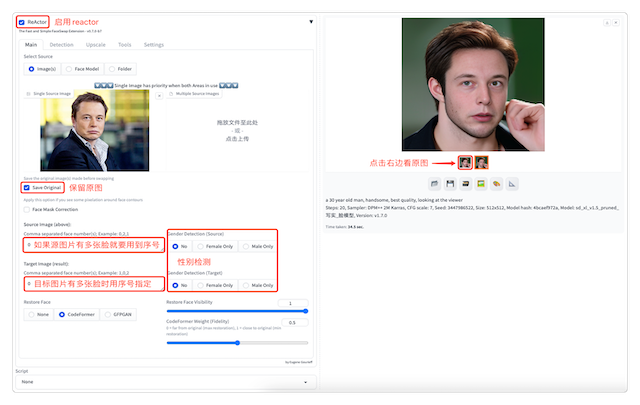The image size is (640, 405).
Task: Select the second result thumbnail
Action: [481, 162]
